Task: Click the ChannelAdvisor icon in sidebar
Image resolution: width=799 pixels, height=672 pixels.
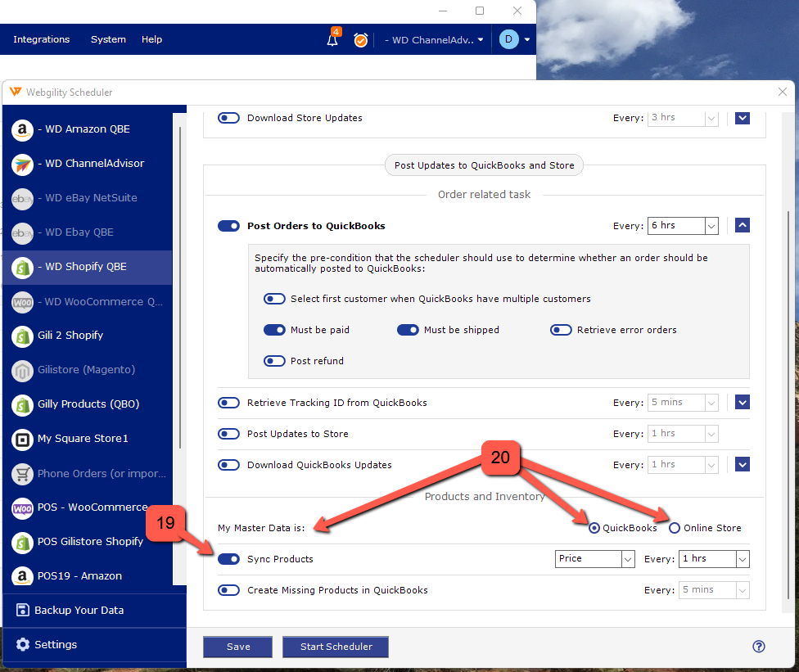Action: pyautogui.click(x=22, y=164)
